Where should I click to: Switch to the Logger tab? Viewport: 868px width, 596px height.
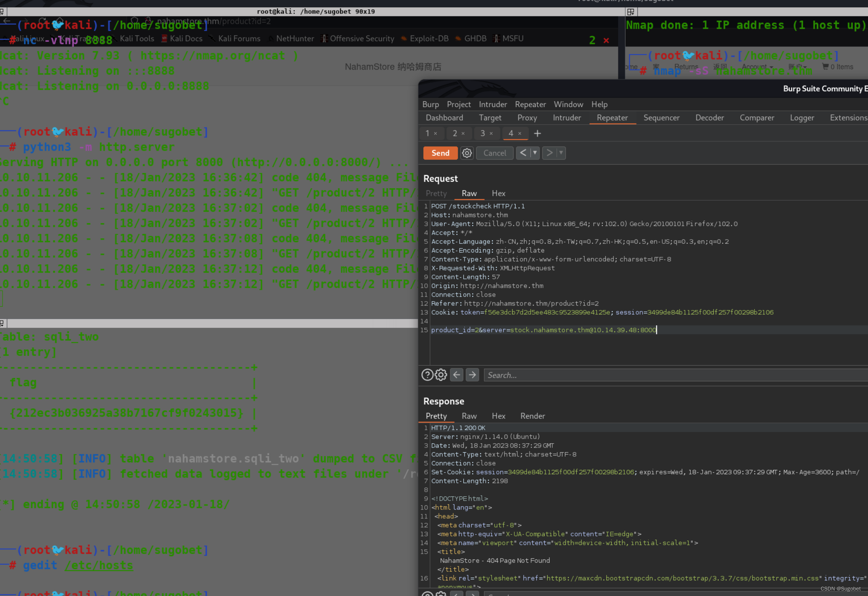[802, 118]
